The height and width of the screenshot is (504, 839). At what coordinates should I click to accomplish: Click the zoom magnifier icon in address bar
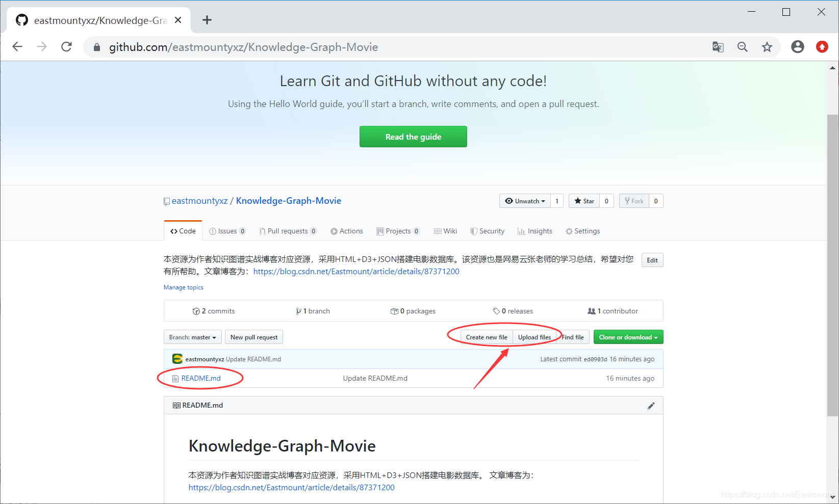[743, 47]
